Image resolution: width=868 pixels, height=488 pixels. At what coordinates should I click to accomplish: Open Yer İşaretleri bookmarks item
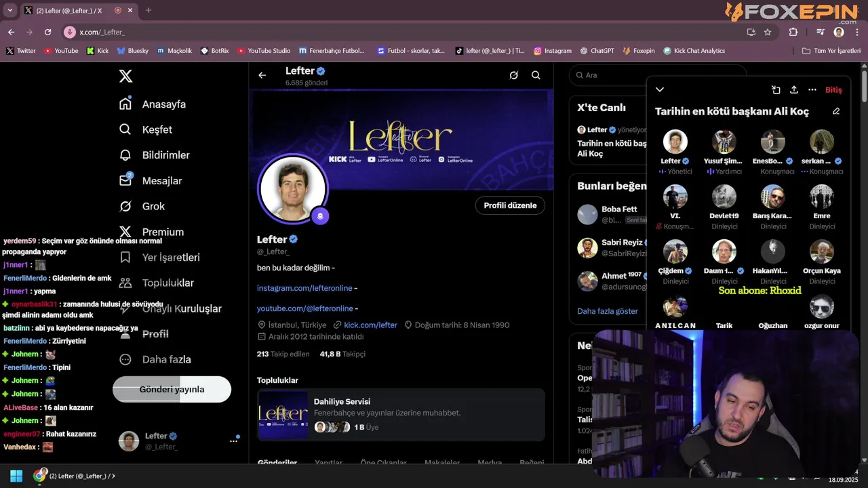pyautogui.click(x=159, y=258)
